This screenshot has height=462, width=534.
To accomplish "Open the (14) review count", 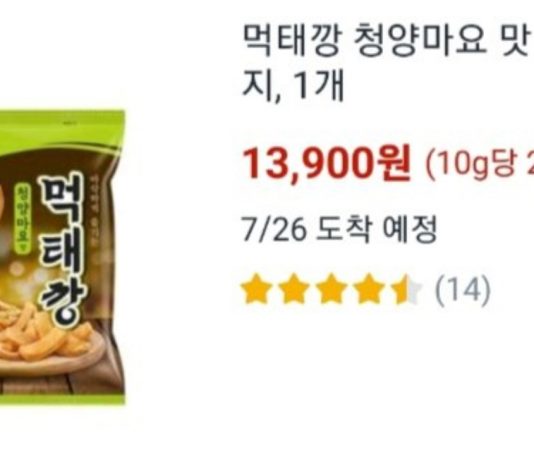I will click(x=463, y=290).
